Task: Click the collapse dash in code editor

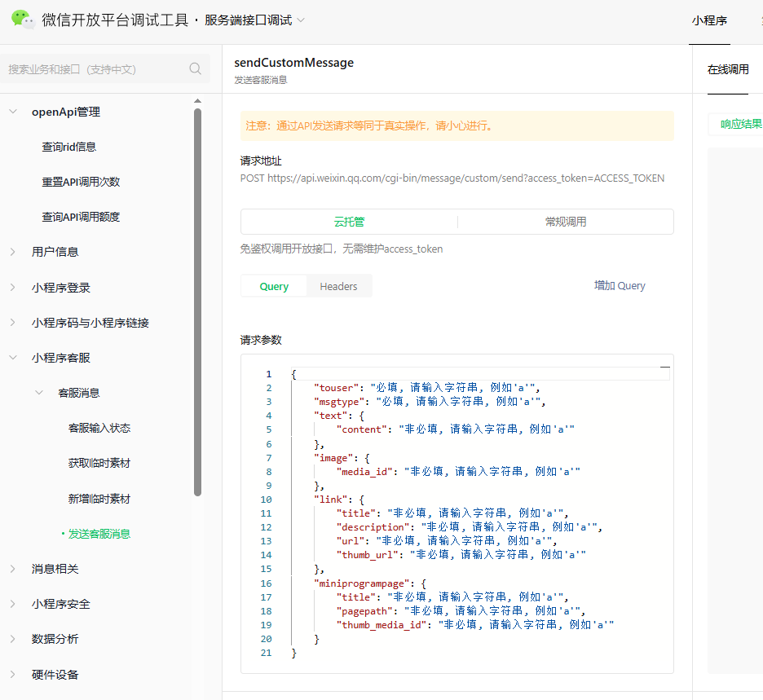Action: (664, 368)
